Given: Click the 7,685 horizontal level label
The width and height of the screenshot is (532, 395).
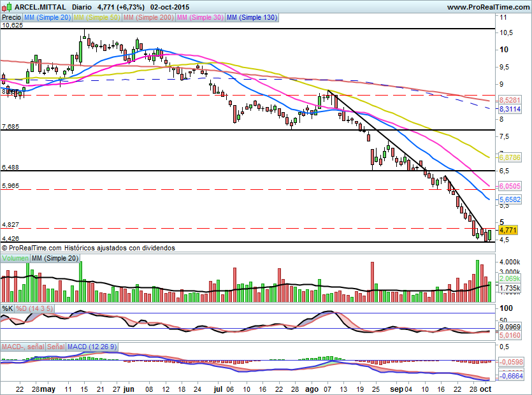Looking at the screenshot, I should pos(11,127).
